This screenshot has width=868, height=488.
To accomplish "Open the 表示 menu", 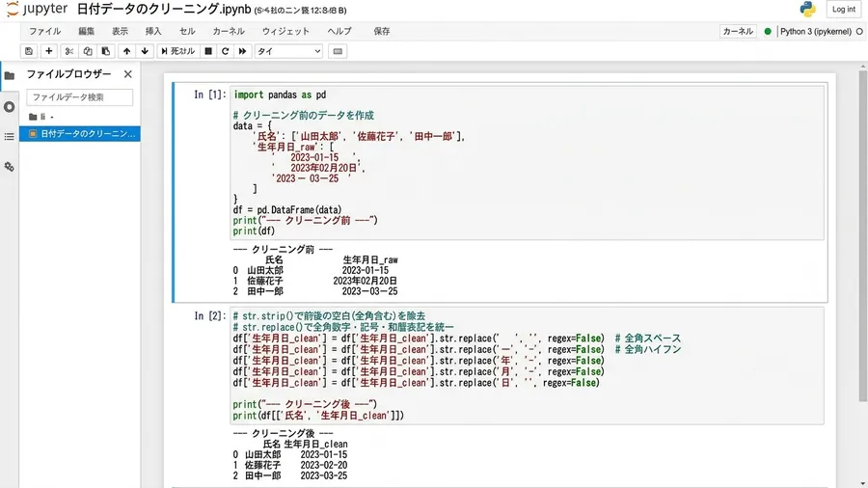I will click(x=121, y=31).
